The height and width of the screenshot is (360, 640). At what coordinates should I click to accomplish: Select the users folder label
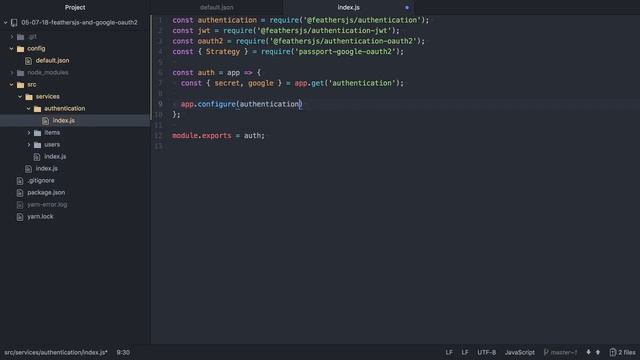[52, 144]
